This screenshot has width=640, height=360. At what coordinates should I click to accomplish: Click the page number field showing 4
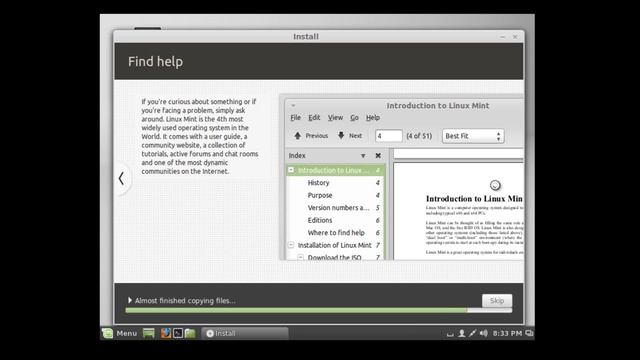tap(389, 136)
